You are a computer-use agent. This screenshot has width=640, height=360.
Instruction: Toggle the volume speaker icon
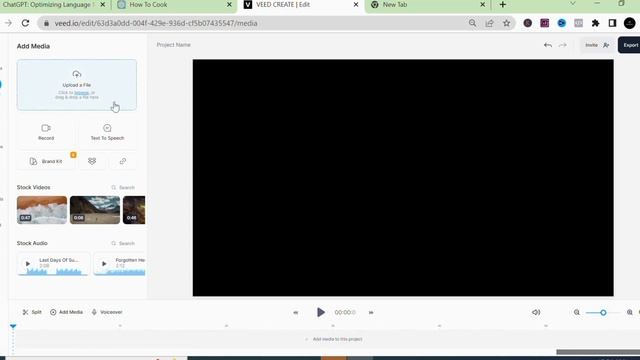click(536, 312)
